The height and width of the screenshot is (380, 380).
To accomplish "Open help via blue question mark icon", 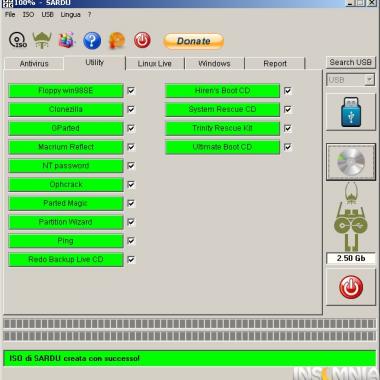I will (x=92, y=41).
